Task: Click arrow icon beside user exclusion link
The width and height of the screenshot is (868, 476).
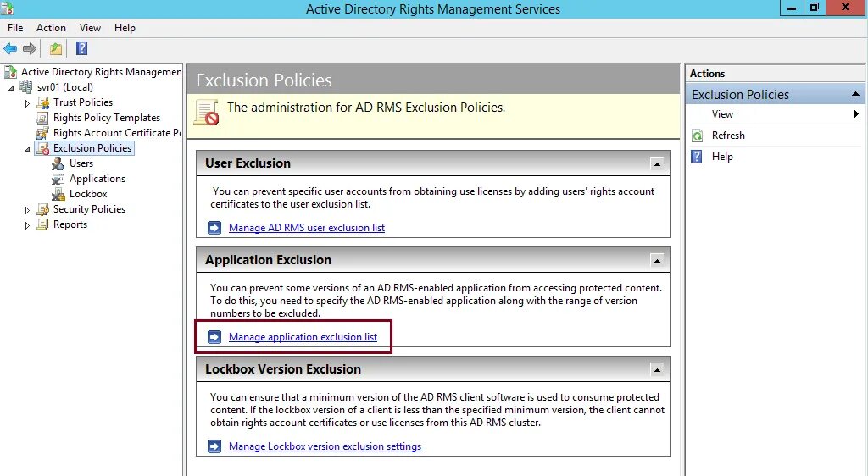Action: pyautogui.click(x=214, y=228)
